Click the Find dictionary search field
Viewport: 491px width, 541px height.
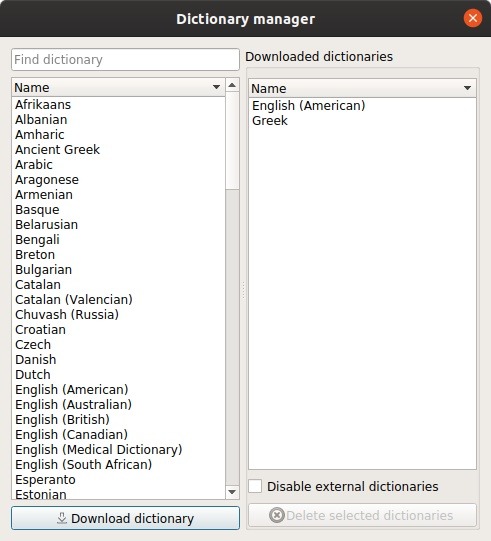click(x=125, y=60)
